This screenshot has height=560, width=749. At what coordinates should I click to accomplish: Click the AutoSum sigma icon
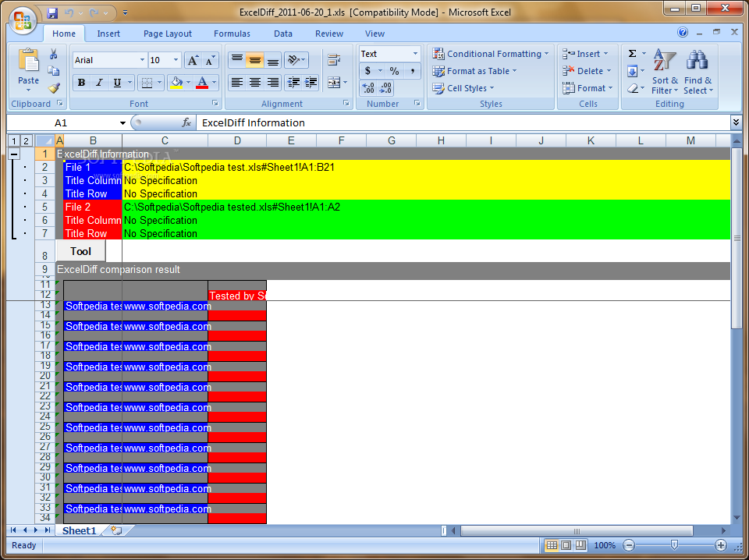coord(632,54)
